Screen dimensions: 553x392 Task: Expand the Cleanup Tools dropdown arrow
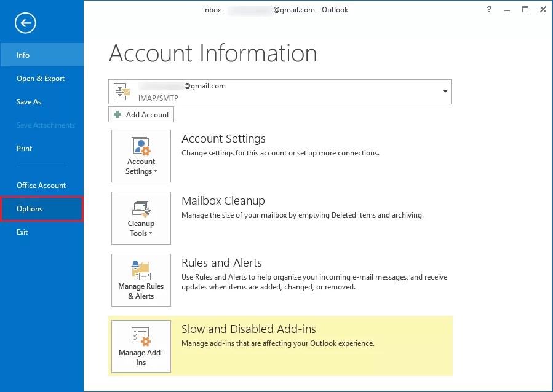(x=151, y=233)
